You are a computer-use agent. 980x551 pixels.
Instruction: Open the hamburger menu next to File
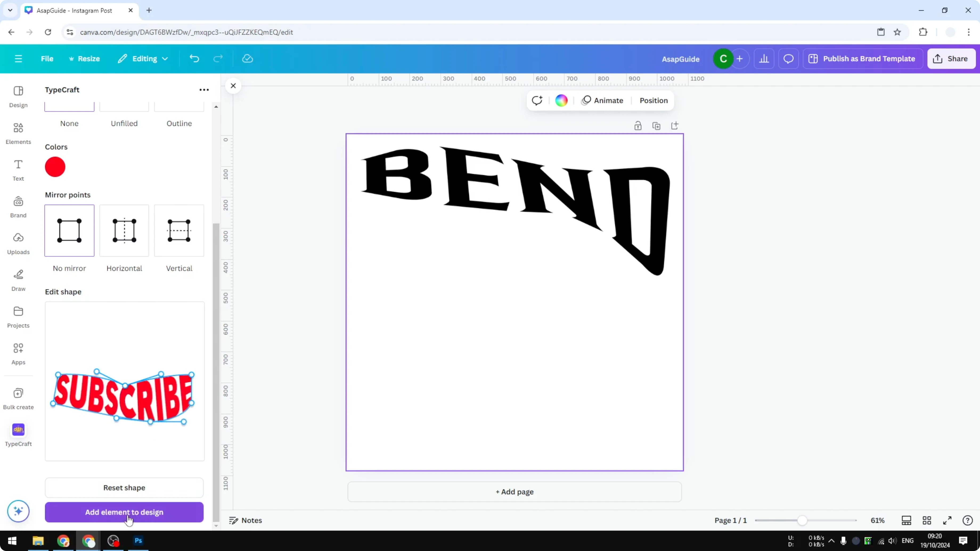18,58
